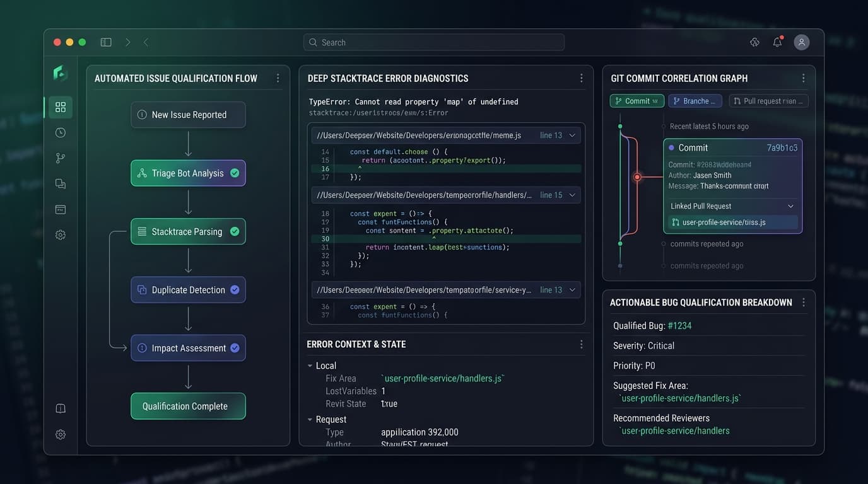This screenshot has height=484, width=868.
Task: Open Actionable Bug Qualification Breakdown options menu
Action: pyautogui.click(x=803, y=302)
